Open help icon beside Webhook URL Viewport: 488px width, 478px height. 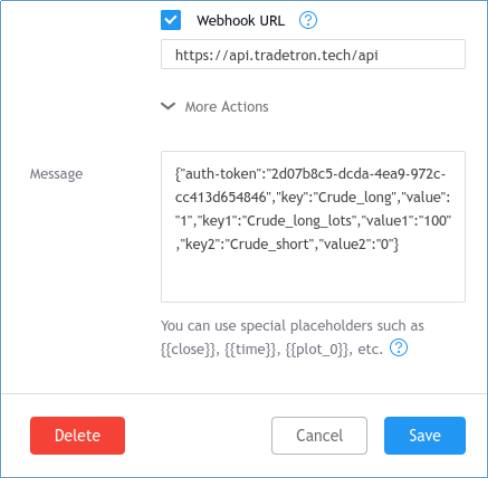[308, 20]
